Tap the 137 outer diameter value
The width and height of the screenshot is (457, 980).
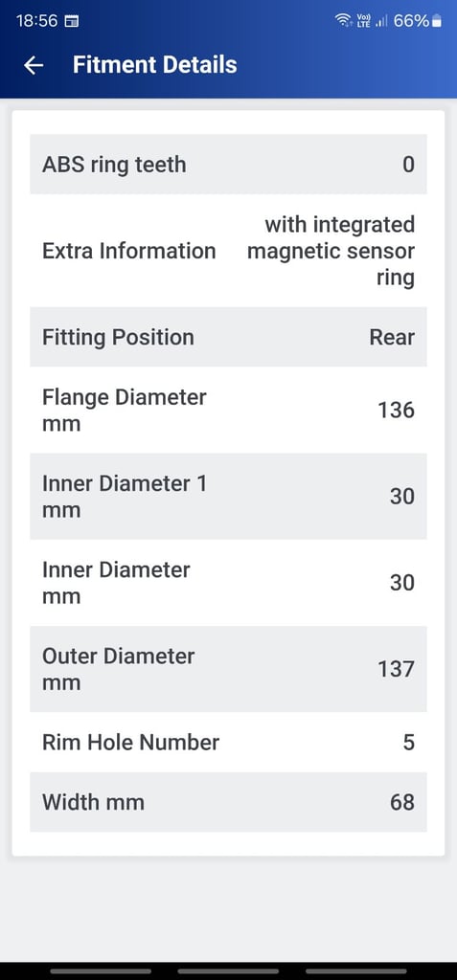pyautogui.click(x=396, y=669)
